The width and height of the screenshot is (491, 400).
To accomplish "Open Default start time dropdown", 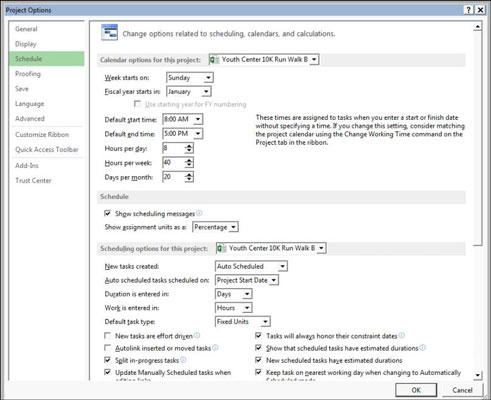I will (x=183, y=119).
